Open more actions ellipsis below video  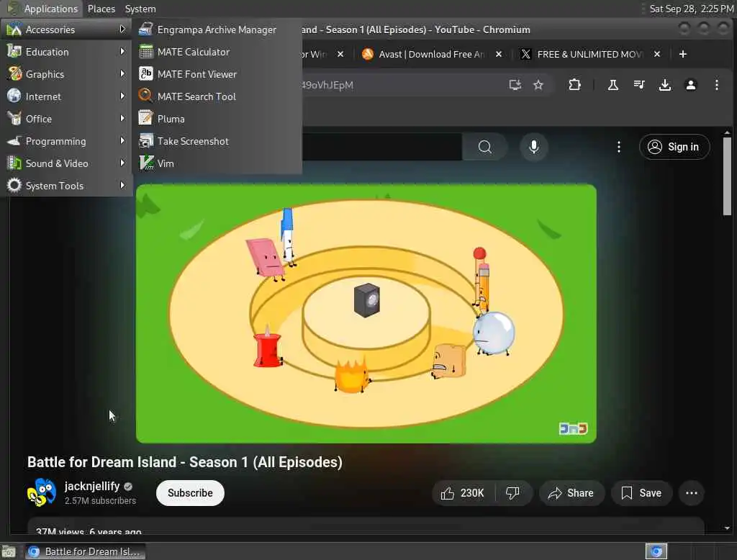[x=692, y=493]
